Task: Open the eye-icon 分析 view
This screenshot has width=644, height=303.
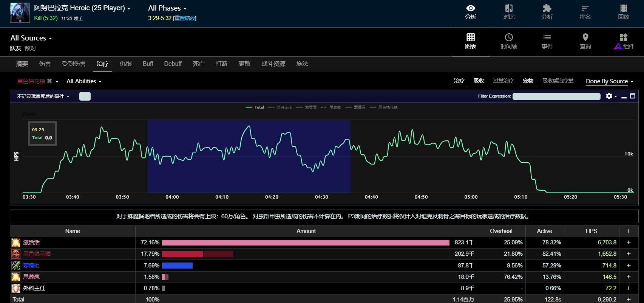Action: 471,12
